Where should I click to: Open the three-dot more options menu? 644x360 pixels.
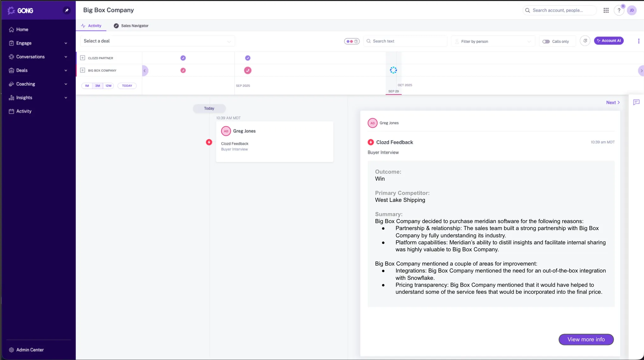coord(639,41)
